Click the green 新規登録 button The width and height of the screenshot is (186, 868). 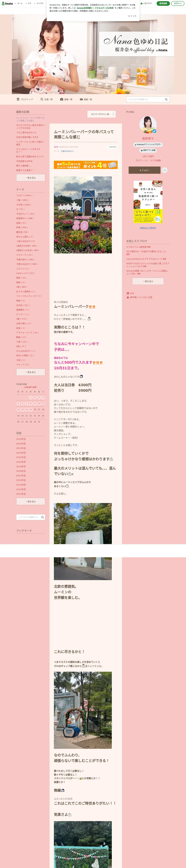click(163, 3)
